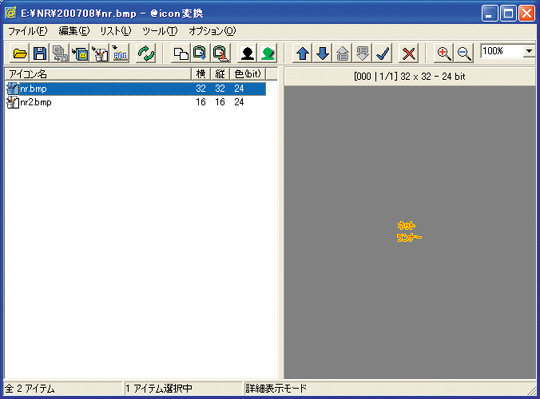This screenshot has height=399, width=540.
Task: Click the blue up arrow icon
Action: tap(302, 53)
